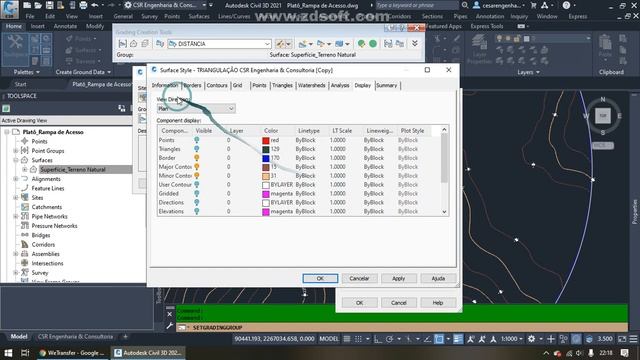Click the Select Criteria Set icon beside DISTÂNCIA
Screen dimensions: 640x360
pos(160,44)
